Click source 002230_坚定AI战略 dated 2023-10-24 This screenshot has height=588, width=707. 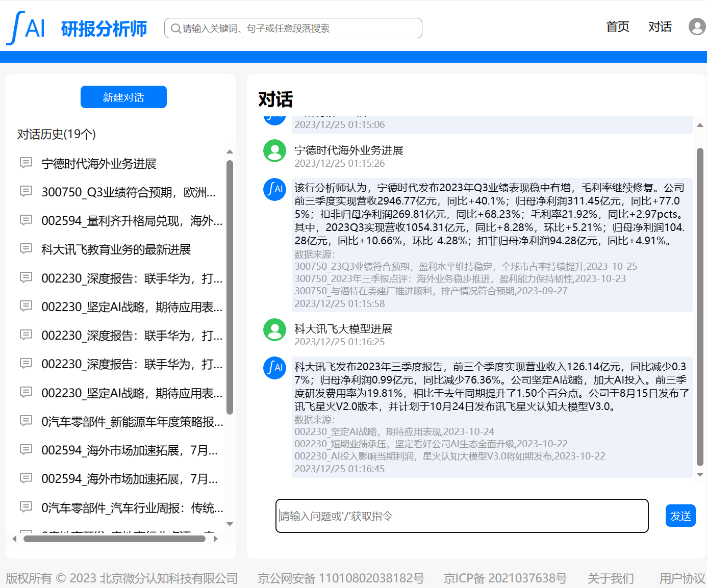click(394, 431)
